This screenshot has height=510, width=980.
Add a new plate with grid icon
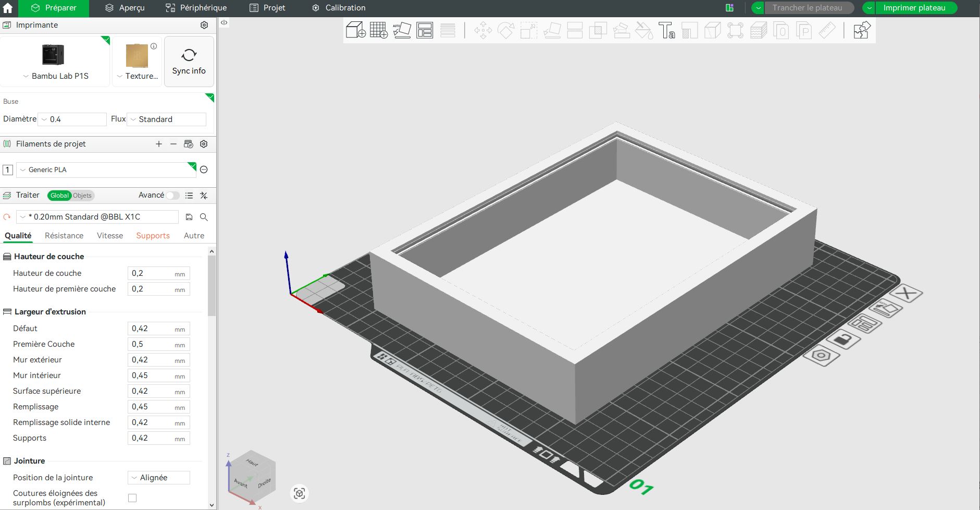[379, 30]
